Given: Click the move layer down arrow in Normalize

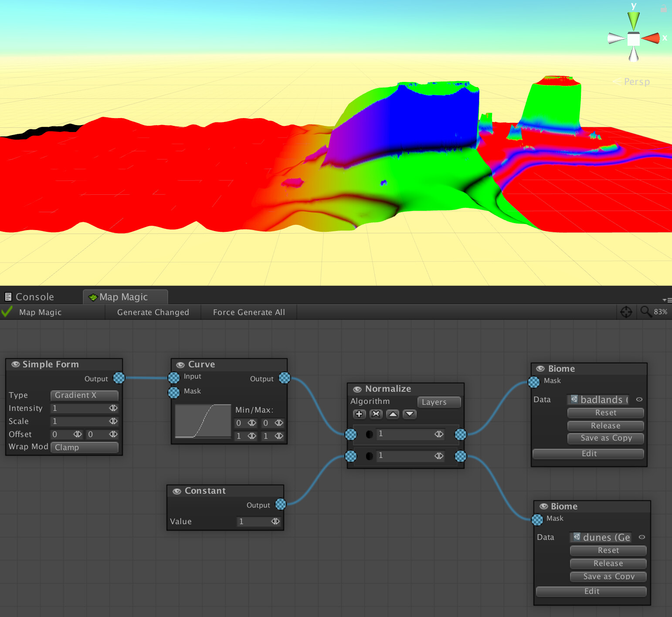Looking at the screenshot, I should 409,414.
